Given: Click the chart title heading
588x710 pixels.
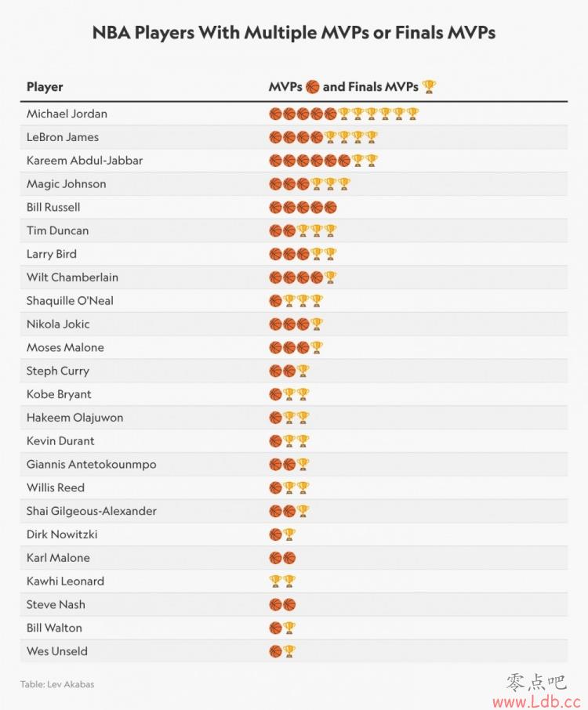Looking at the screenshot, I should coord(293,33).
